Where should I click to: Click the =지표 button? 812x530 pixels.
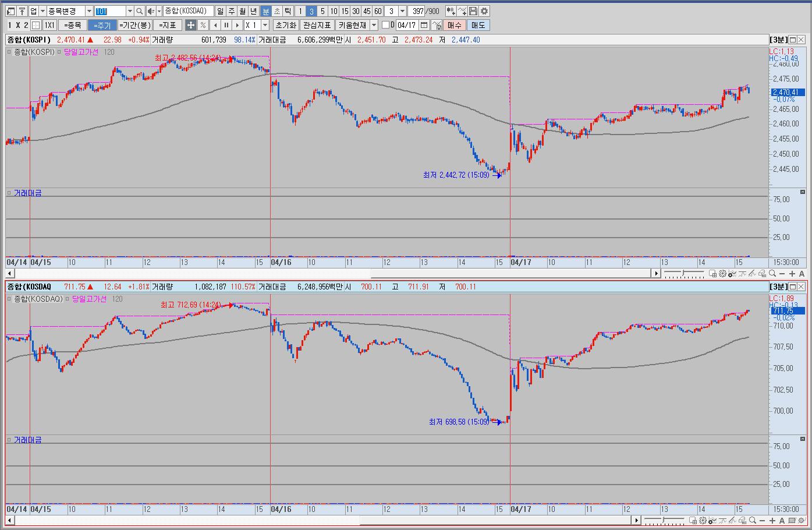pyautogui.click(x=168, y=25)
